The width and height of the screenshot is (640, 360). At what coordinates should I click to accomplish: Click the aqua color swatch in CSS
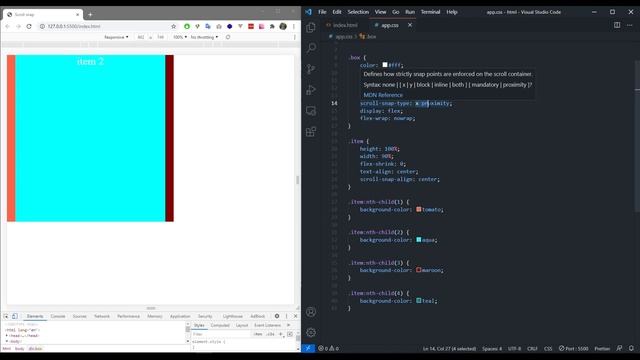point(419,240)
